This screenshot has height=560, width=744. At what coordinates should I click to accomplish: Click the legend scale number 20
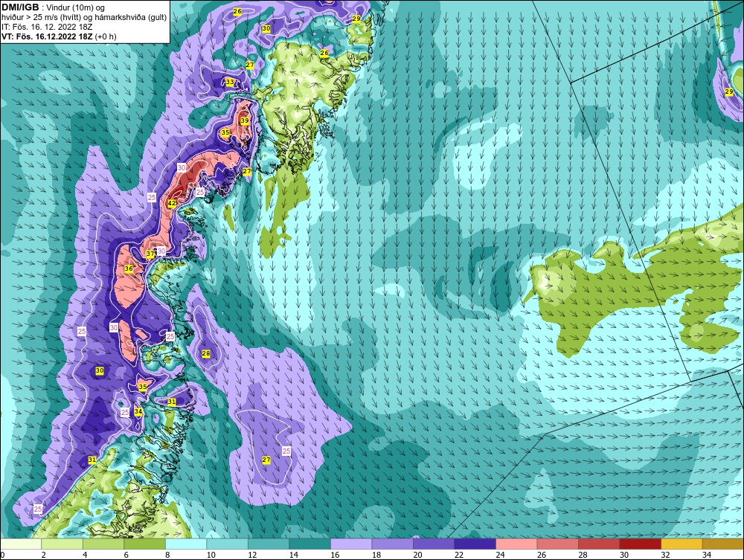click(x=417, y=555)
